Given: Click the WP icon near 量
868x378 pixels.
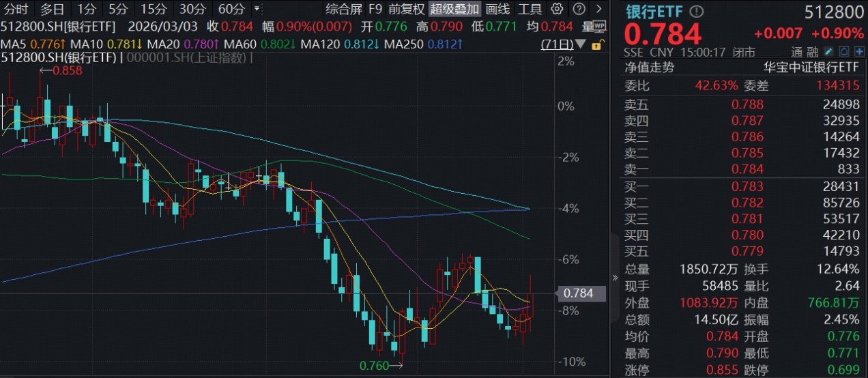Looking at the screenshot, I should point(599,26).
